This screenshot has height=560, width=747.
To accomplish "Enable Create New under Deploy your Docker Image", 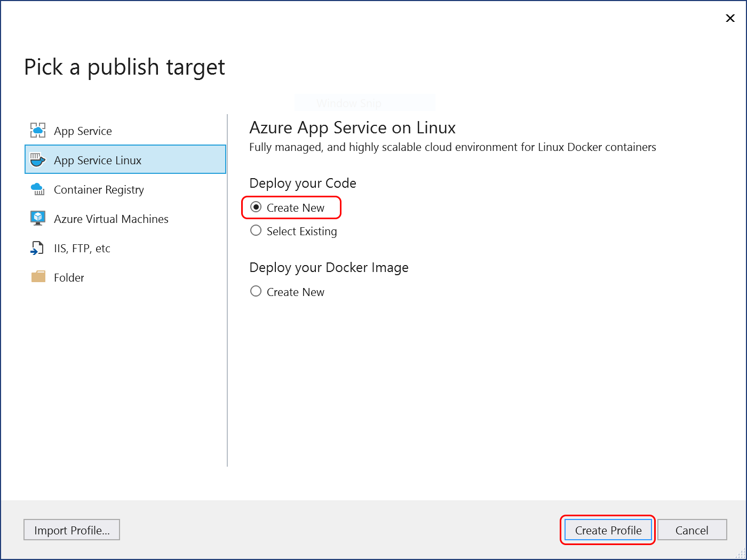I will click(256, 291).
